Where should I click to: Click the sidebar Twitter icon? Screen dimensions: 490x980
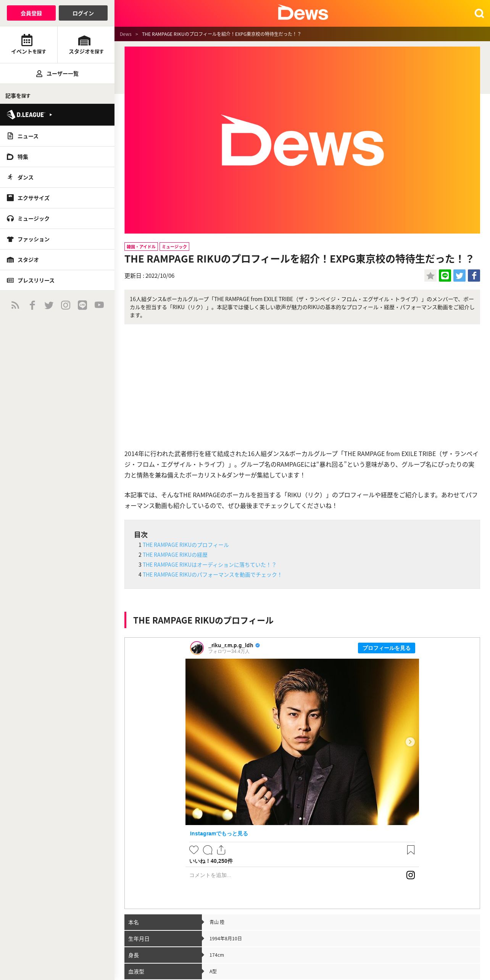coord(49,305)
